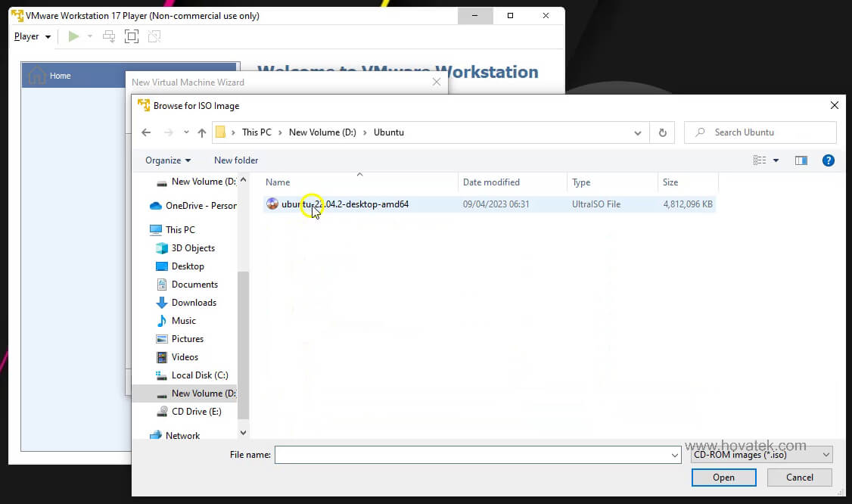Viewport: 852px width, 504px height.
Task: Sort files by Date modified column
Action: [x=491, y=182]
